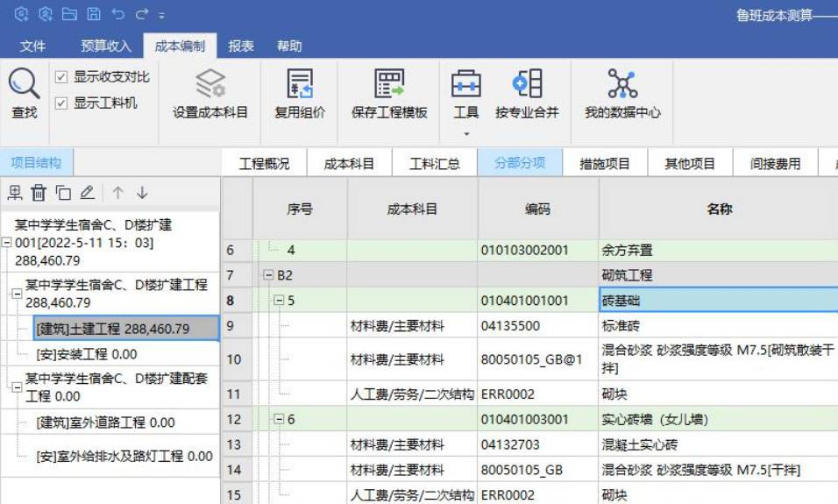
Task: Toggle 显示收支对比 checkbox
Action: coord(61,77)
